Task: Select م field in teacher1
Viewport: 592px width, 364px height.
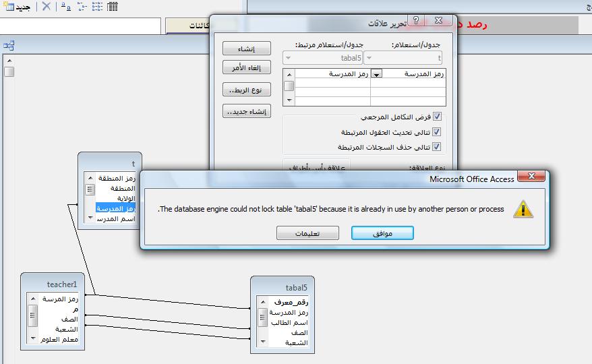Action: (x=76, y=309)
